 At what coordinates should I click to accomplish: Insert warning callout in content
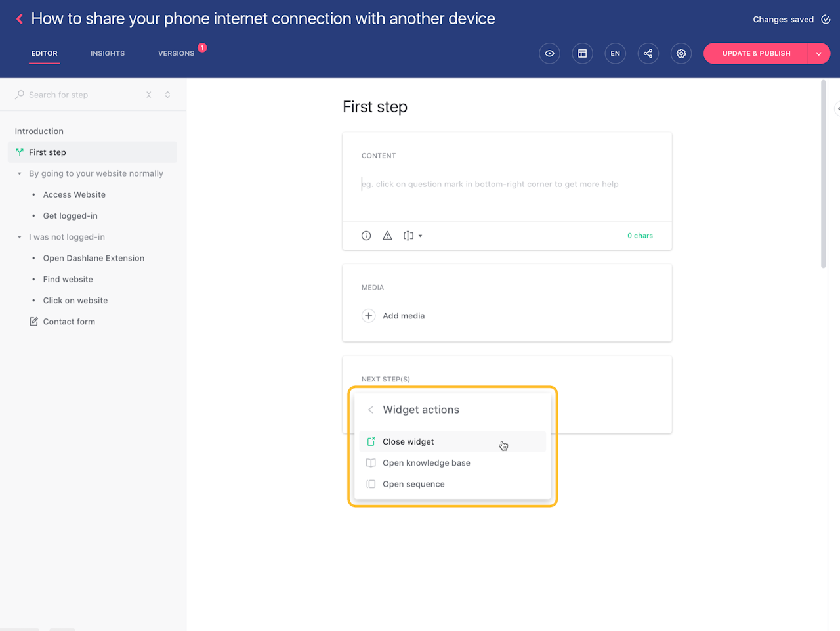(x=387, y=236)
